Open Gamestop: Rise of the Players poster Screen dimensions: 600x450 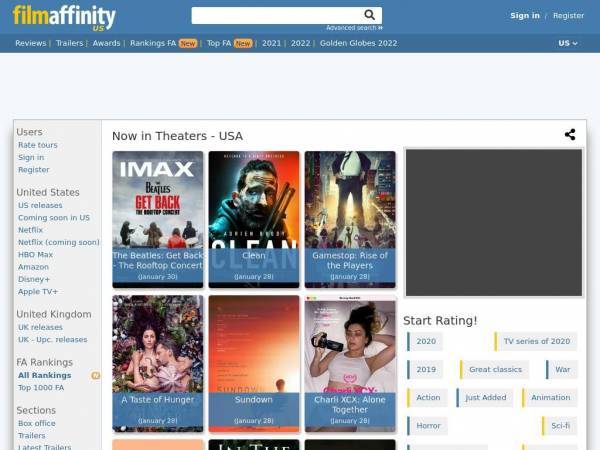[x=350, y=220]
